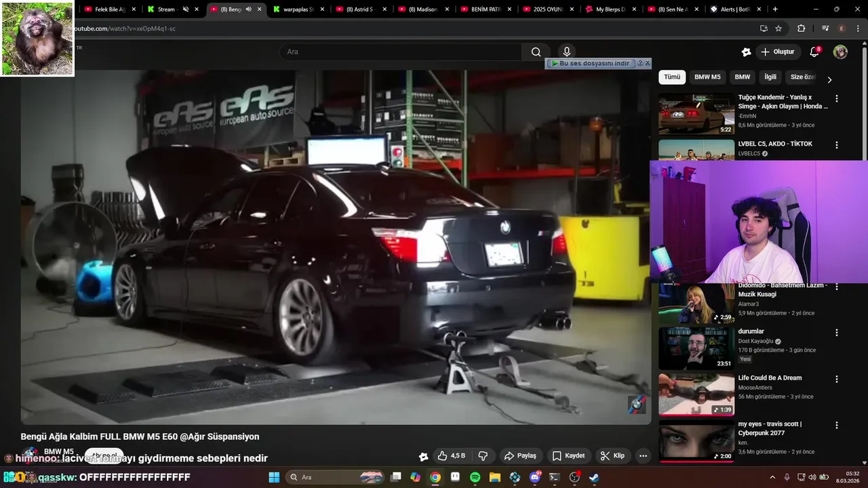Unmute the Stream tab speaker icon
868x488 pixels.
click(x=186, y=9)
